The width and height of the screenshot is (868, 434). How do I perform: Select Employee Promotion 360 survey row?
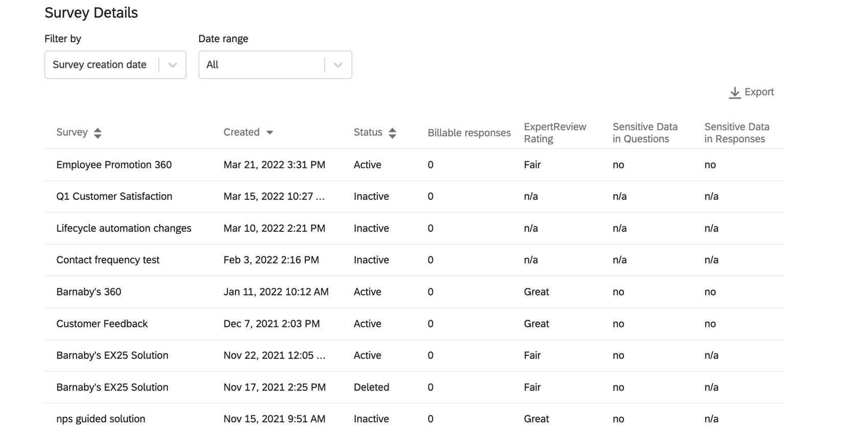(114, 165)
